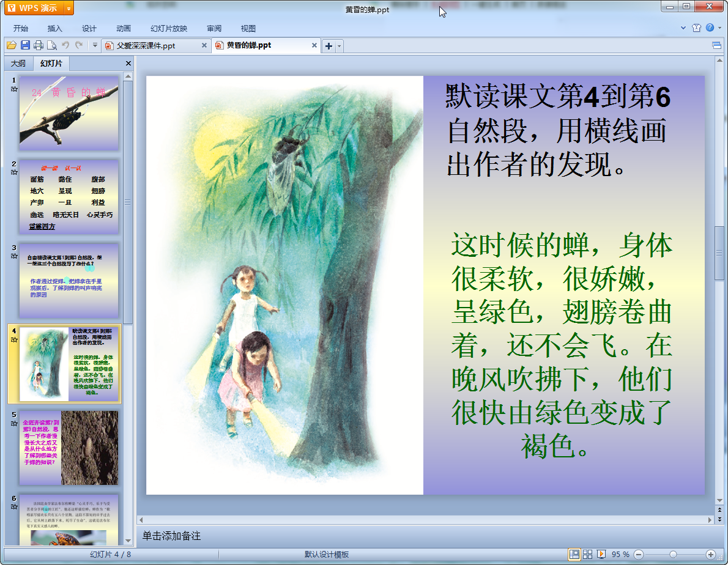
Task: Click animation star icon for slide 1
Action: 14,89
